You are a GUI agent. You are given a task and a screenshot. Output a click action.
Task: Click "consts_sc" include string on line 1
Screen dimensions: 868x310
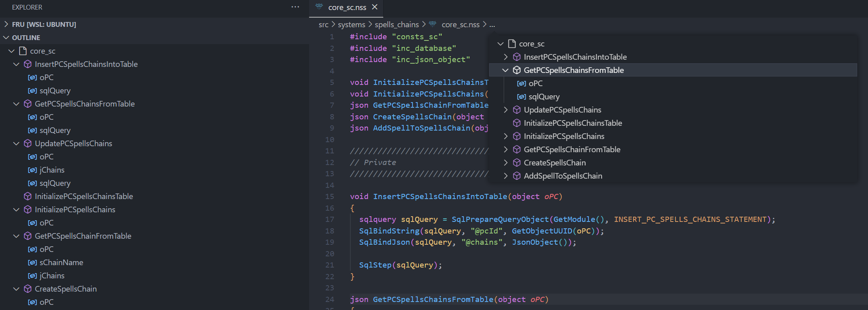(x=417, y=37)
